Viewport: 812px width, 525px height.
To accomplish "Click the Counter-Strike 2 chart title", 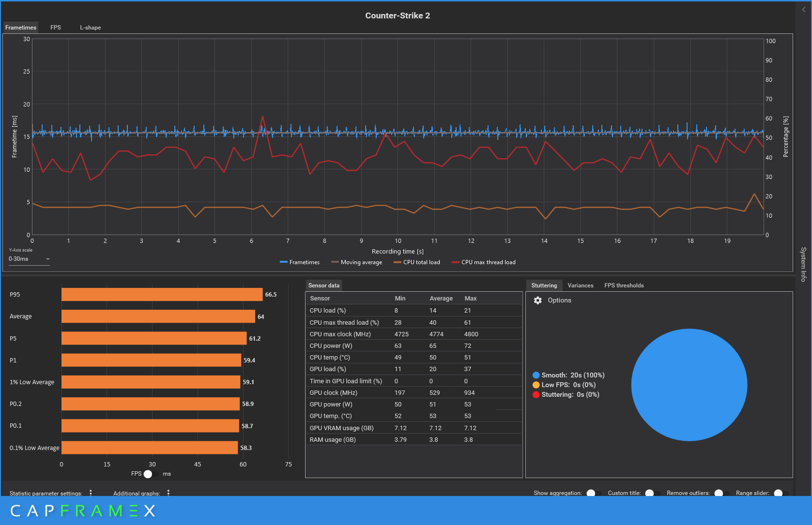I will 398,15.
